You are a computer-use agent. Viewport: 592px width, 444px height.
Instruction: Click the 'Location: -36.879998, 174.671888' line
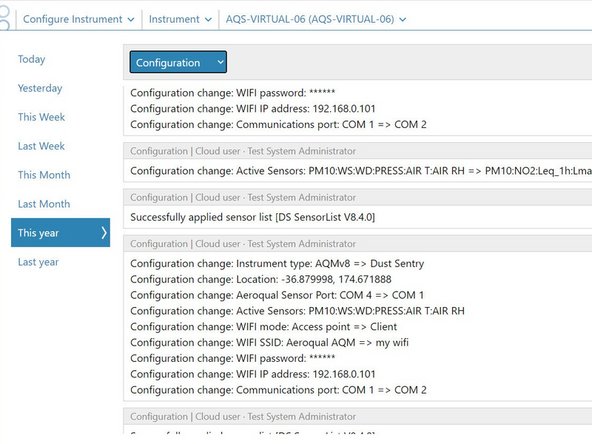coord(261,279)
